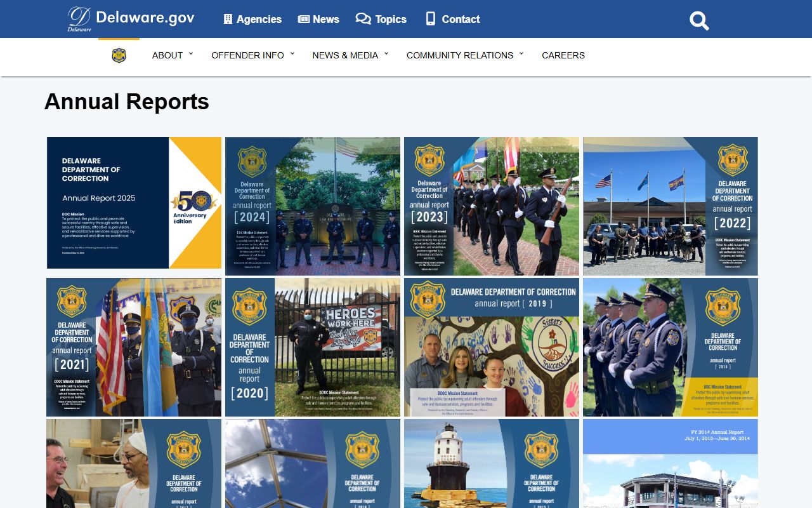Click the Topics text link
Screen dimensions: 812x508
[391, 19]
